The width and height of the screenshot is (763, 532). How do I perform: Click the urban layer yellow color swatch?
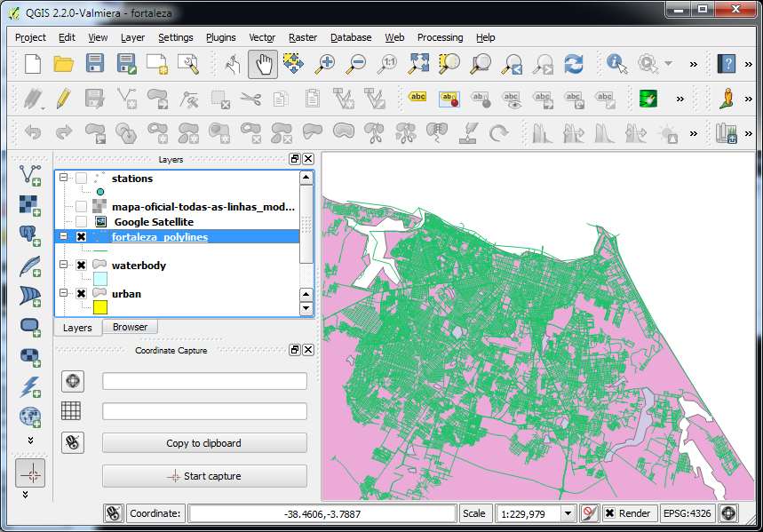100,306
